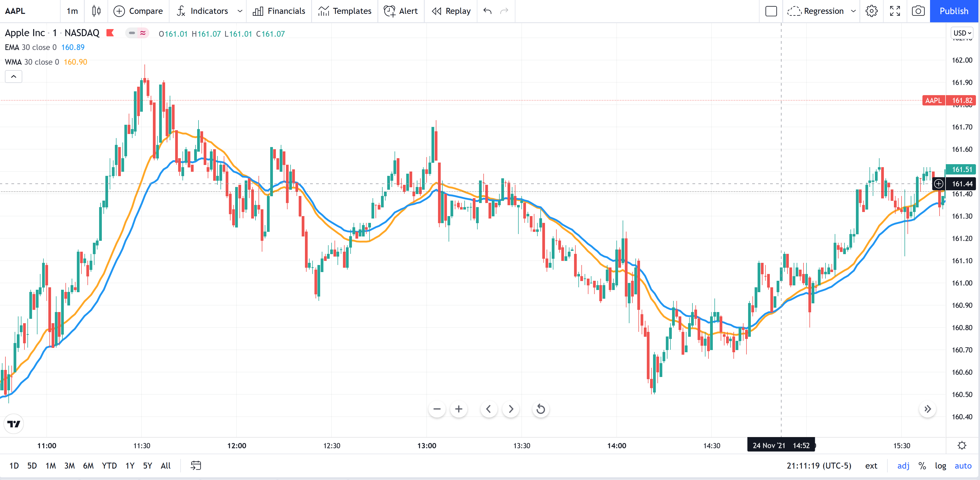Change the 1m interval

[72, 11]
